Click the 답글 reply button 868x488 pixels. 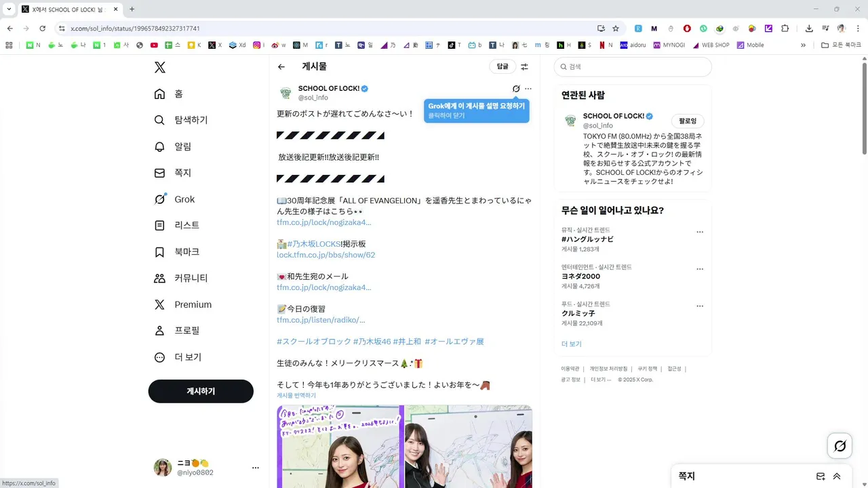point(502,66)
